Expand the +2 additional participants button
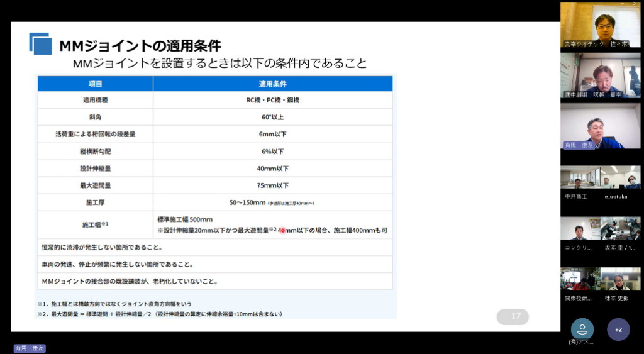Viewport: 644px width, 354px height. tap(618, 329)
